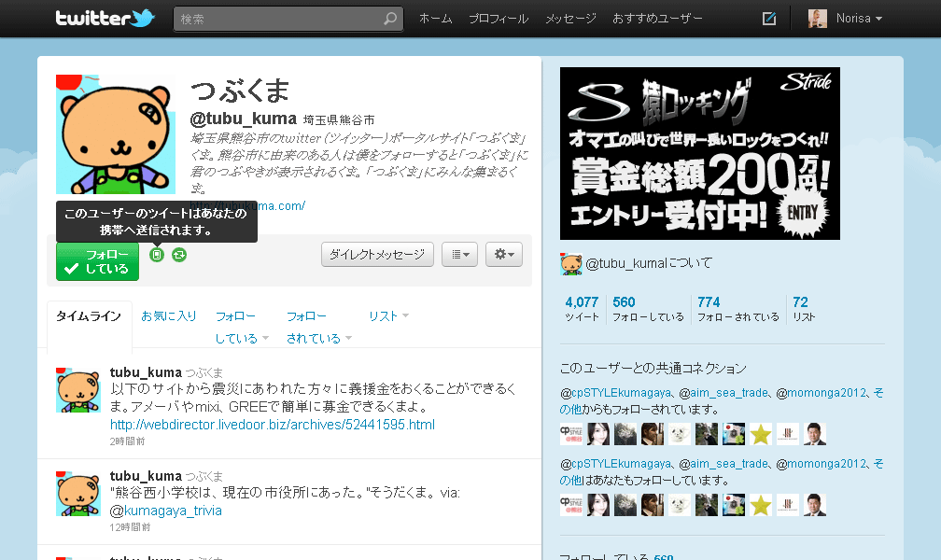Switch to the お気に入り tab
Viewport: 941px width, 560px height.
(169, 315)
